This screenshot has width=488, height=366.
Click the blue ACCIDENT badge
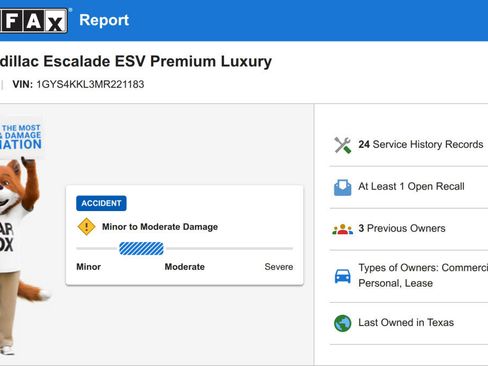(101, 203)
